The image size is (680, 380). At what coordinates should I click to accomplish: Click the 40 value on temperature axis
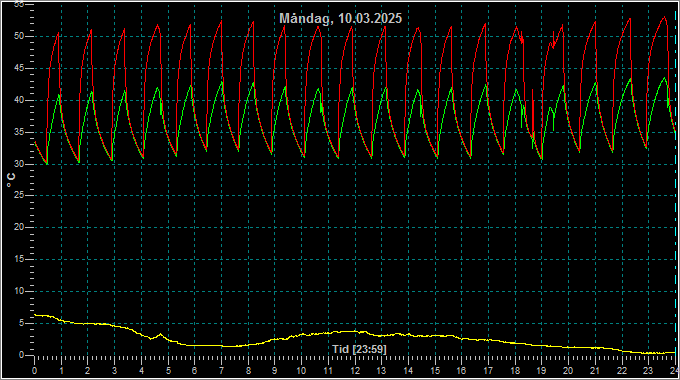pyautogui.click(x=19, y=100)
